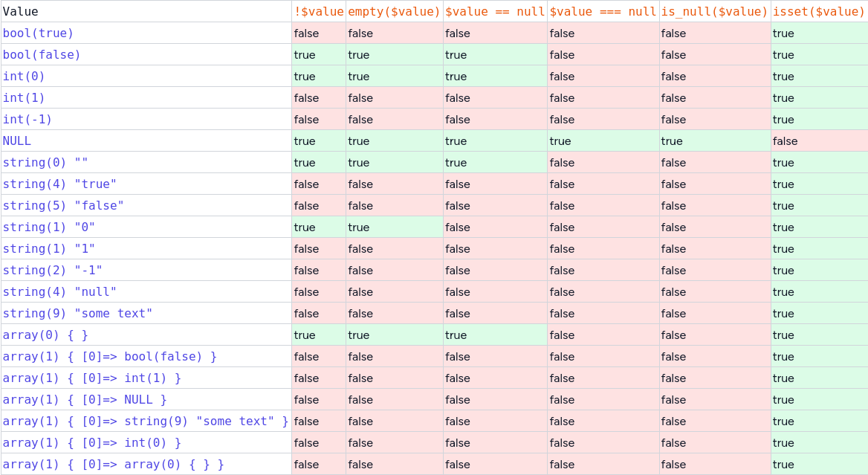This screenshot has width=868, height=475.
Task: Select !$value "false" in string "false" row
Action: (x=319, y=206)
